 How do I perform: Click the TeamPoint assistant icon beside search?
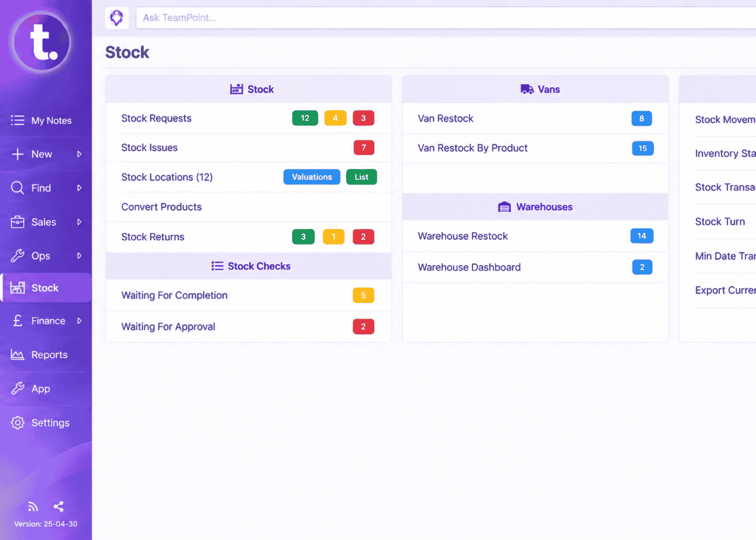117,18
